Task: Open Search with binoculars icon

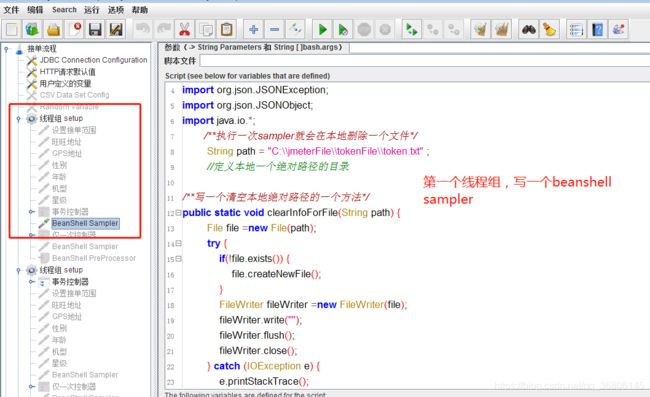Action: tap(529, 29)
